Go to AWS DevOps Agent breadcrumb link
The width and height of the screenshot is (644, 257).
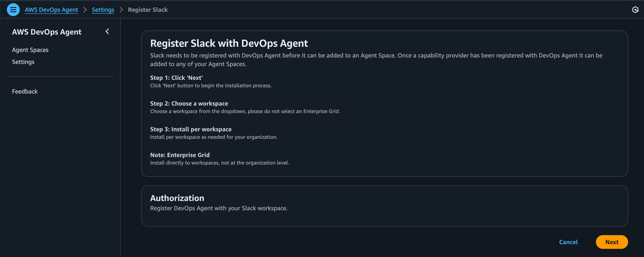[x=51, y=10]
